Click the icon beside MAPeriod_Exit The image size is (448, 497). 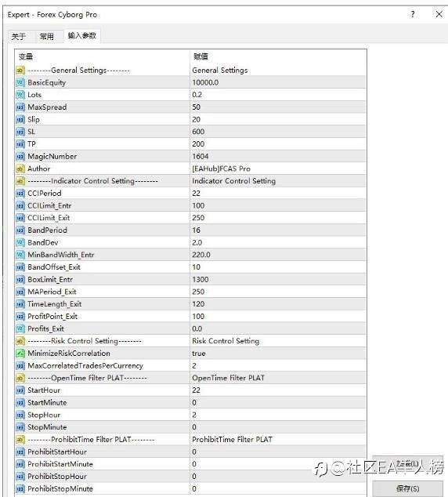(20, 292)
